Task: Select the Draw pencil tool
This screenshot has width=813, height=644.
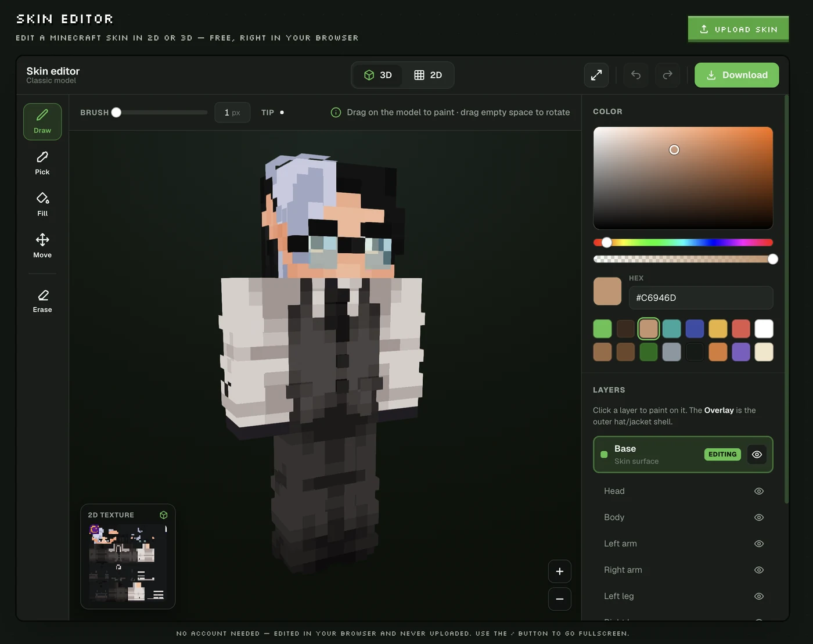Action: click(x=42, y=121)
